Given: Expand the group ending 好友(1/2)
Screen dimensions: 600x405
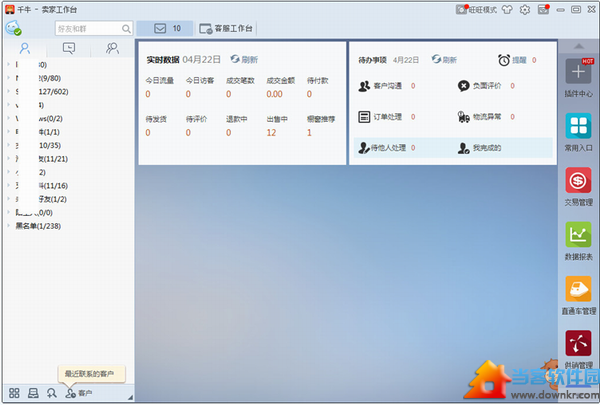Looking at the screenshot, I should pyautogui.click(x=8, y=199).
